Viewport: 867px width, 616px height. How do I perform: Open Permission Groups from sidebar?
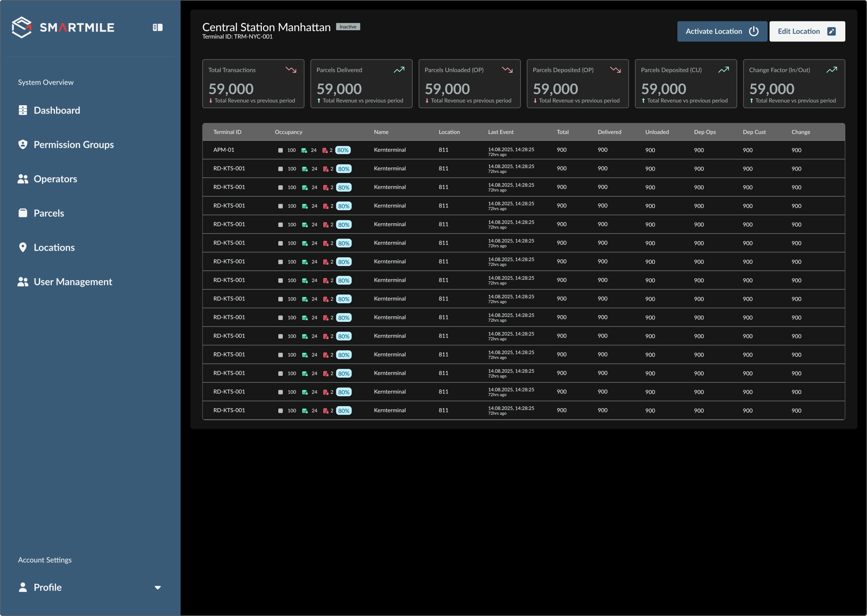pyautogui.click(x=73, y=145)
